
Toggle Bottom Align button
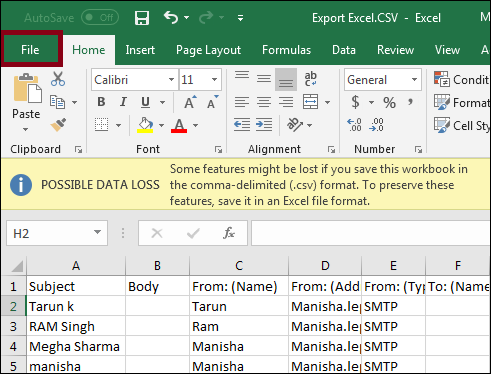pyautogui.click(x=286, y=80)
